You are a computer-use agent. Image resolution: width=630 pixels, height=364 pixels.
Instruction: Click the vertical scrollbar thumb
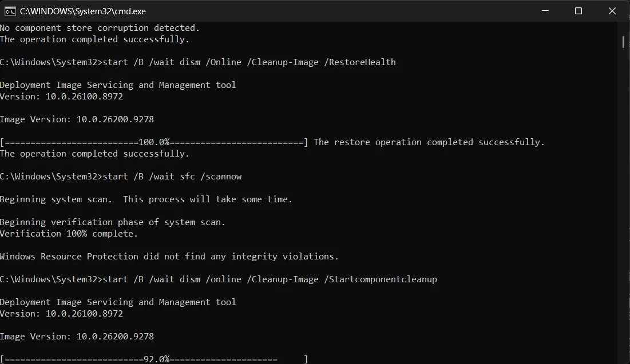coord(623,41)
